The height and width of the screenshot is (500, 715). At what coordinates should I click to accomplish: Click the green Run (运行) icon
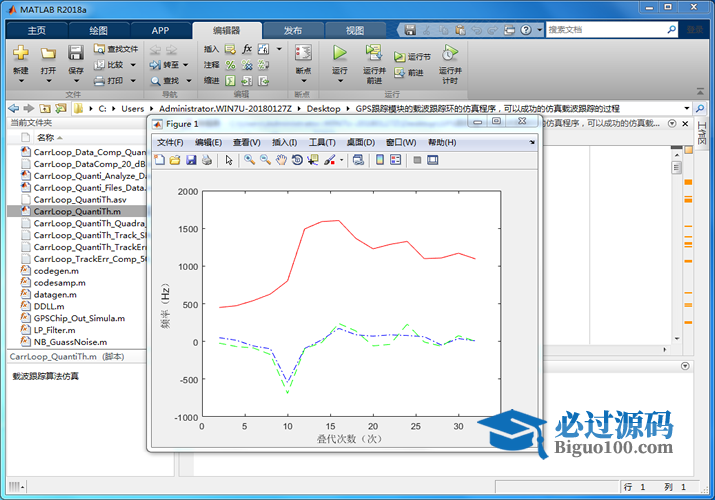click(339, 53)
